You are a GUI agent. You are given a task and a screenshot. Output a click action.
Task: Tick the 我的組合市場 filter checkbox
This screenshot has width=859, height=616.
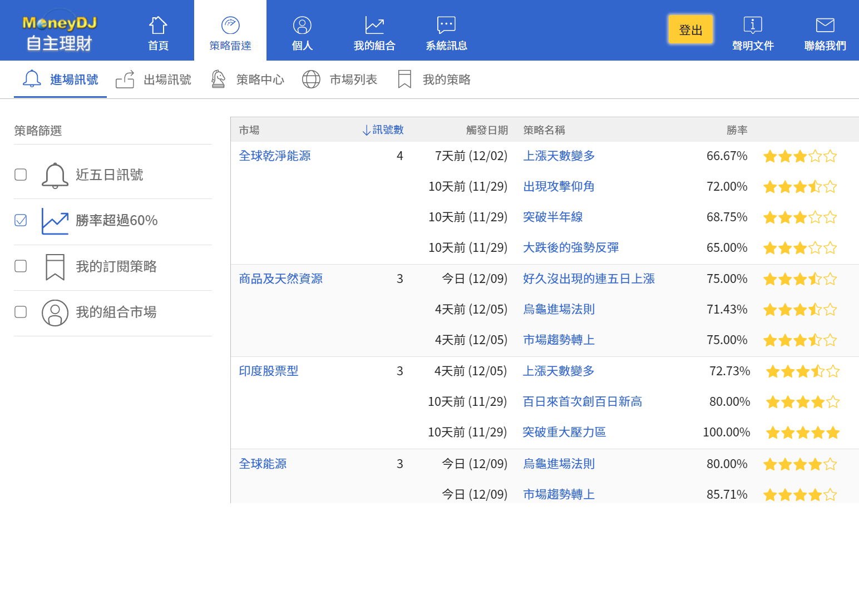(21, 312)
